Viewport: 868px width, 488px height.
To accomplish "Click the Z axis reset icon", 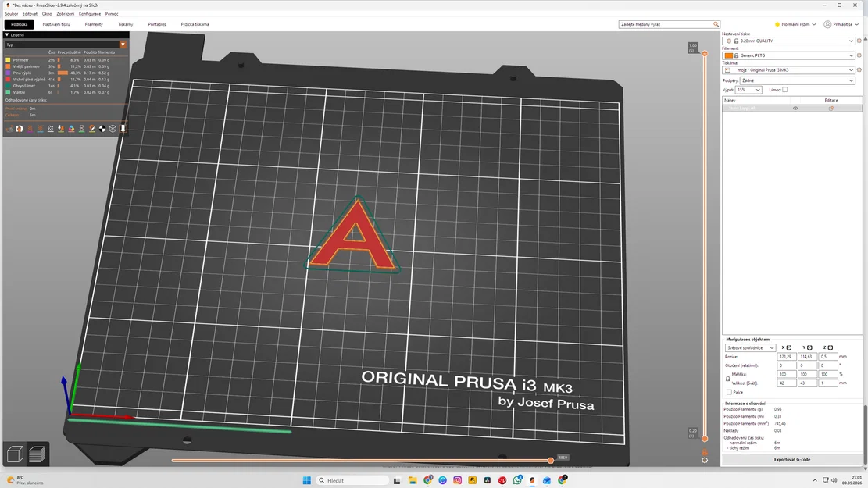I will point(830,347).
